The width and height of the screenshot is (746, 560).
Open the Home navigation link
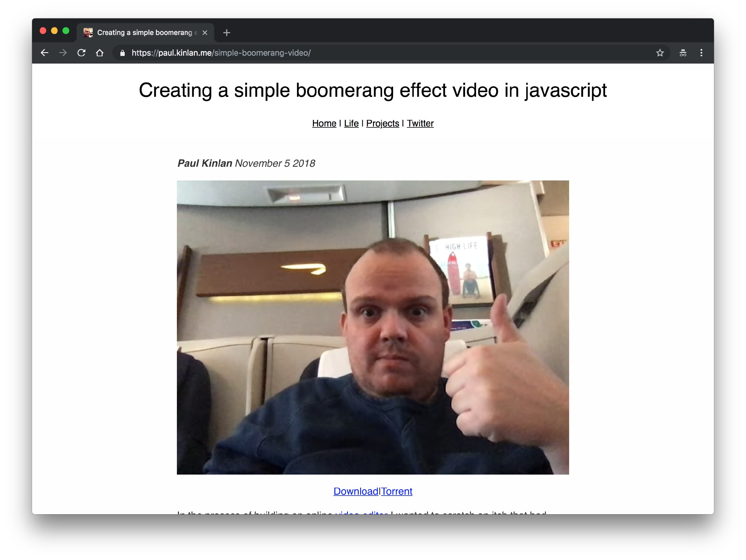coord(324,124)
